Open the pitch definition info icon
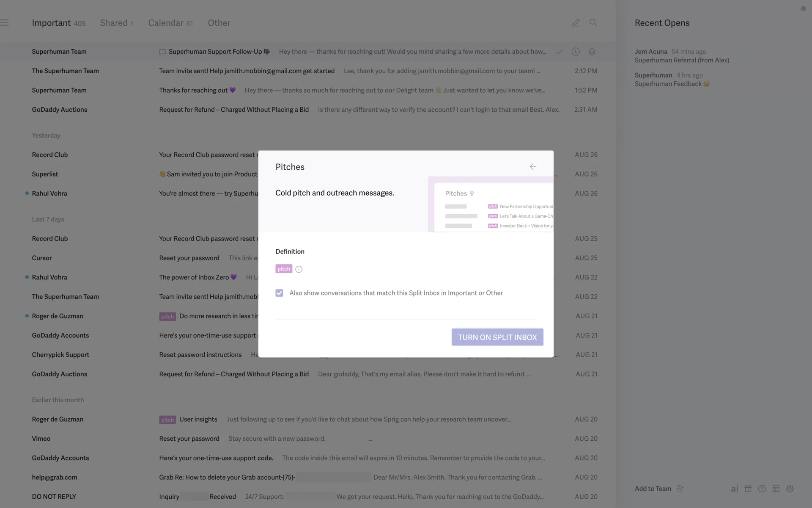Image resolution: width=812 pixels, height=508 pixels. 299,269
